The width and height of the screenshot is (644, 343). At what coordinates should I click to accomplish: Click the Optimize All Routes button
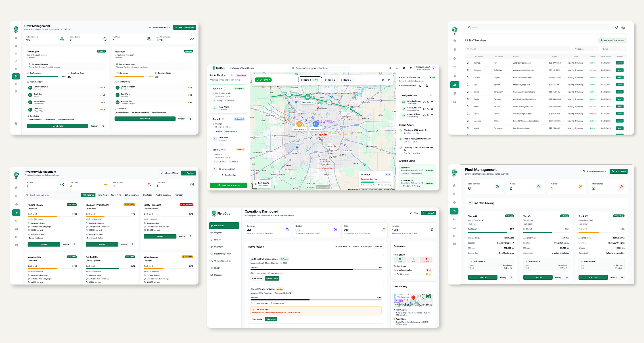(229, 185)
